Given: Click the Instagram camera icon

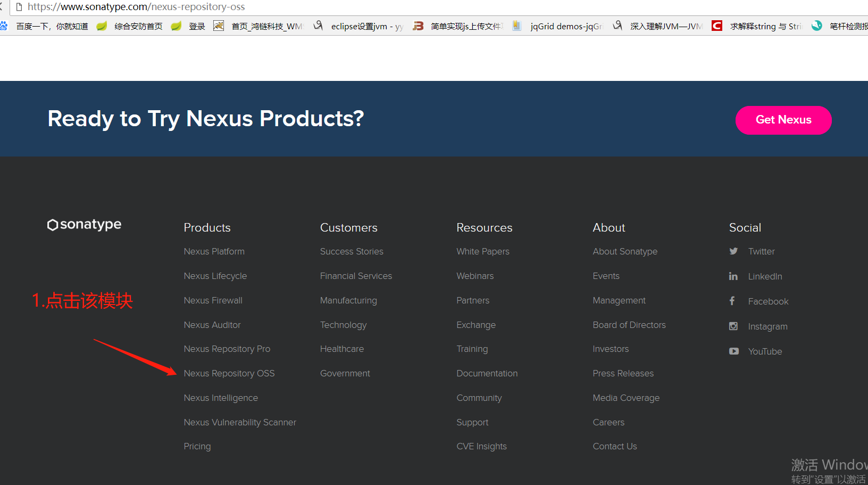Looking at the screenshot, I should (733, 326).
